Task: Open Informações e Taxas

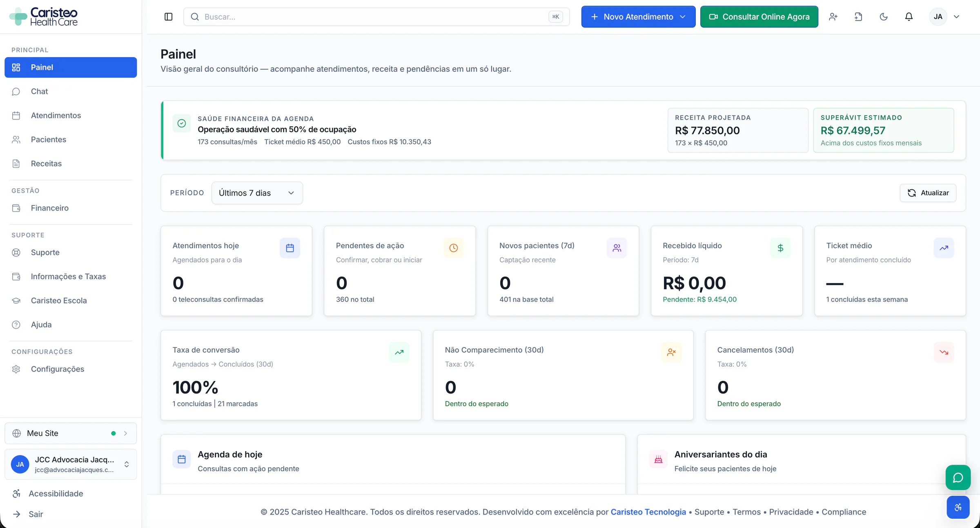Action: click(x=71, y=277)
